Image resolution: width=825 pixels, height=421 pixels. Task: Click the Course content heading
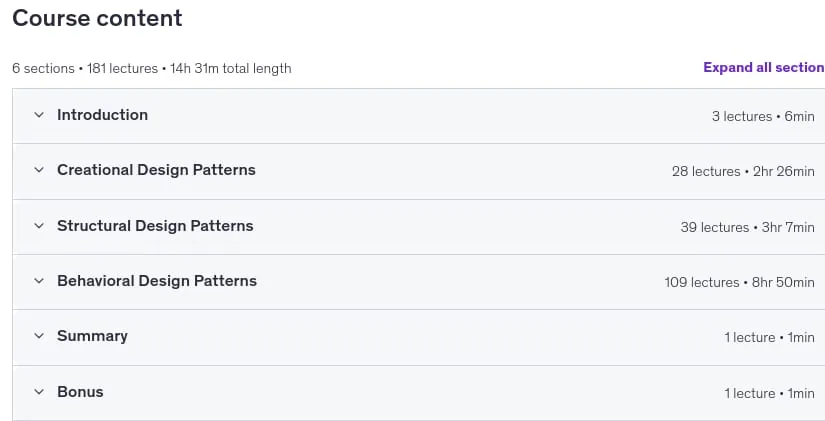click(x=97, y=18)
